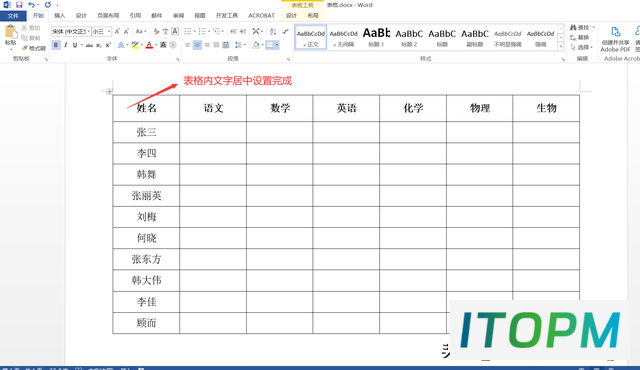Open the phonetic guide tool
The height and width of the screenshot is (370, 640).
pos(165,31)
